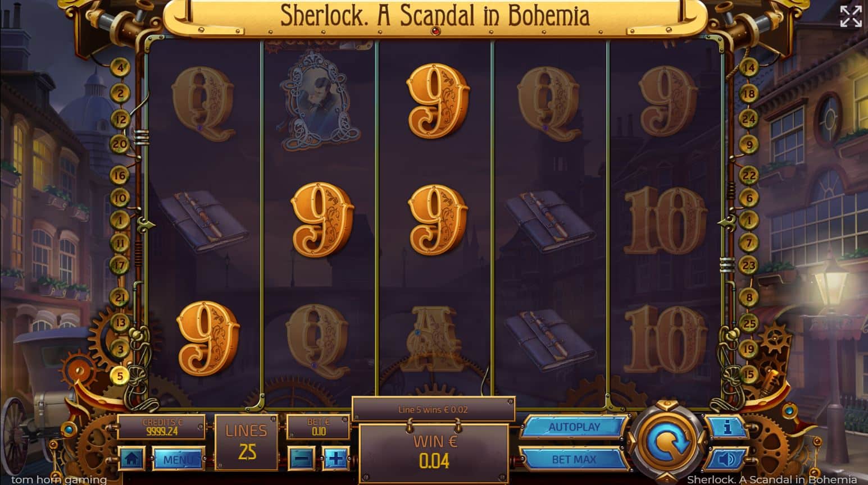
Task: Select payline marker 25 on the right
Action: (749, 323)
